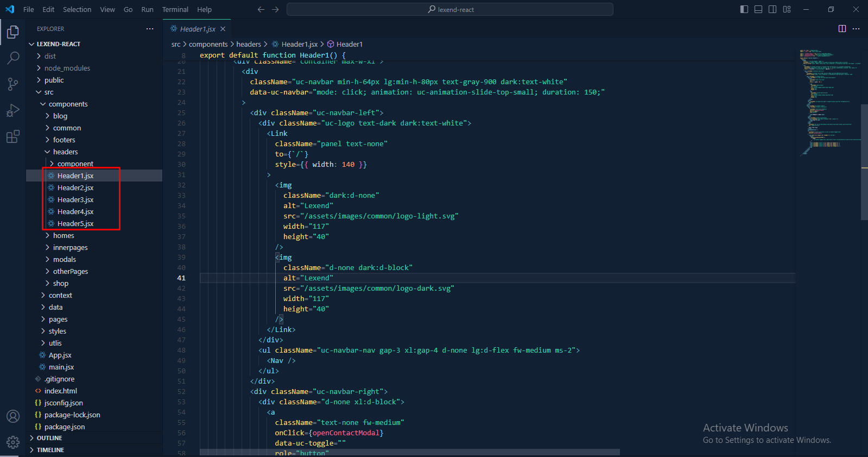Open Header3.jsx in the explorer
This screenshot has height=457, width=868.
tap(75, 199)
